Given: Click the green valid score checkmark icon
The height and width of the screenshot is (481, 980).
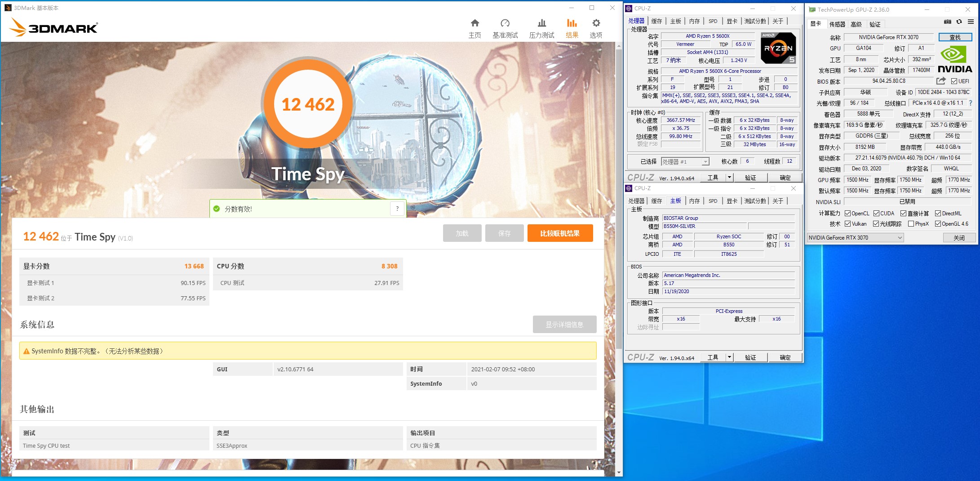Looking at the screenshot, I should (x=217, y=209).
